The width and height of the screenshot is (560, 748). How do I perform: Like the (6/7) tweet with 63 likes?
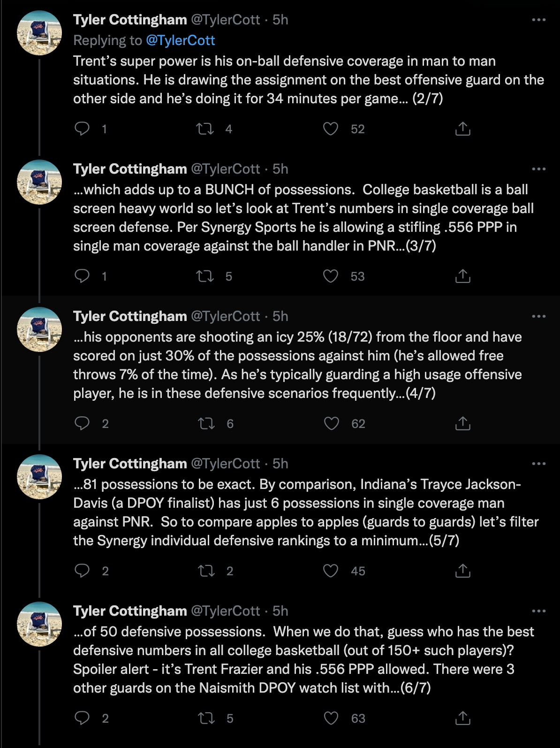(331, 718)
